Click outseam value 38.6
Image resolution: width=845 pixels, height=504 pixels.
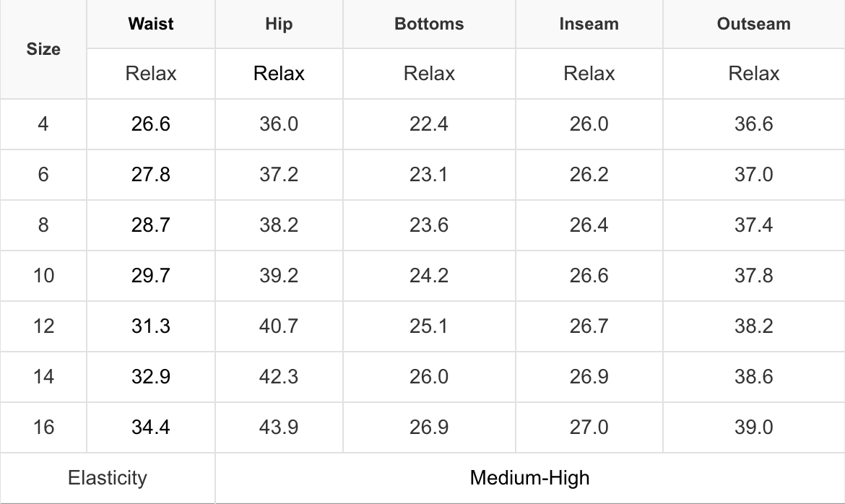(753, 377)
